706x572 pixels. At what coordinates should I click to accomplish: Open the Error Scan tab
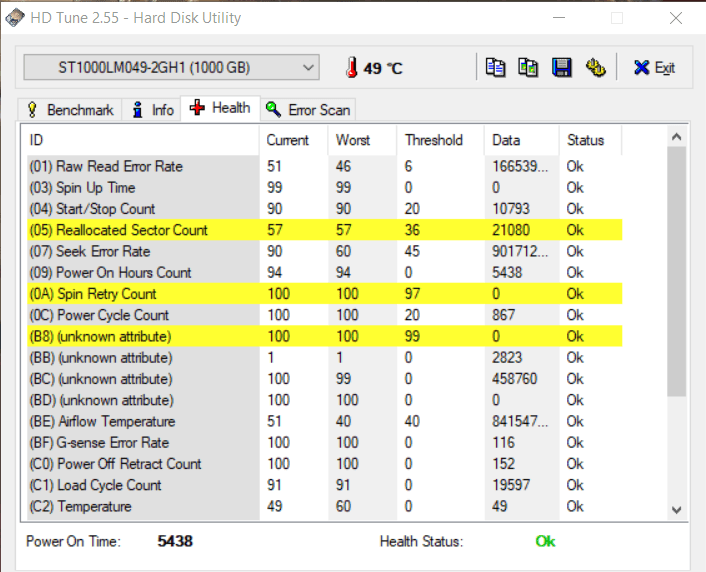click(308, 110)
